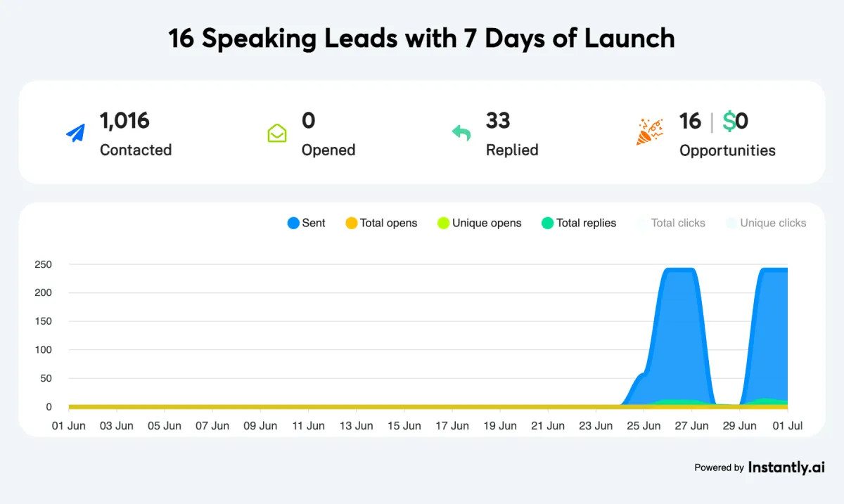The width and height of the screenshot is (844, 504).
Task: Click the 1,016 Contacted count
Action: (124, 121)
